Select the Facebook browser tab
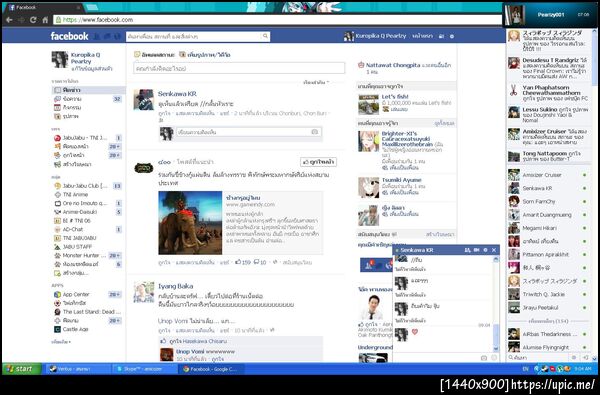This screenshot has height=395, width=600. [x=43, y=7]
